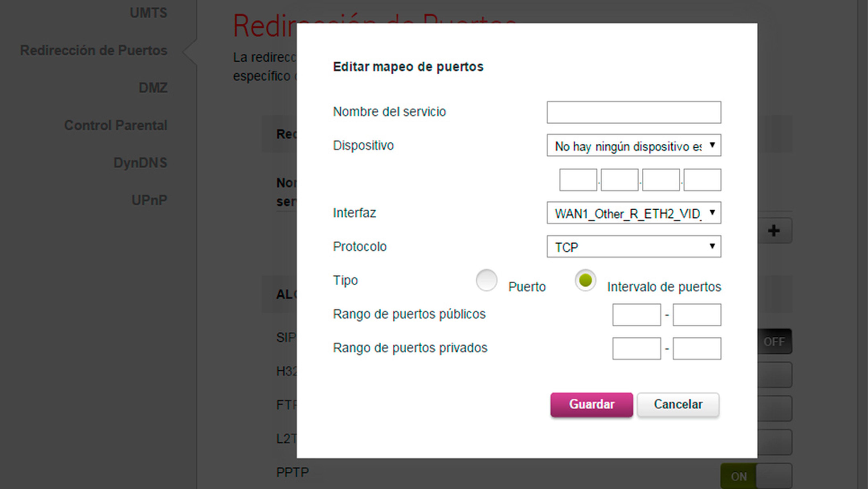Viewport: 868px width, 489px height.
Task: Open the Protocolo TCP dropdown
Action: [x=634, y=247]
